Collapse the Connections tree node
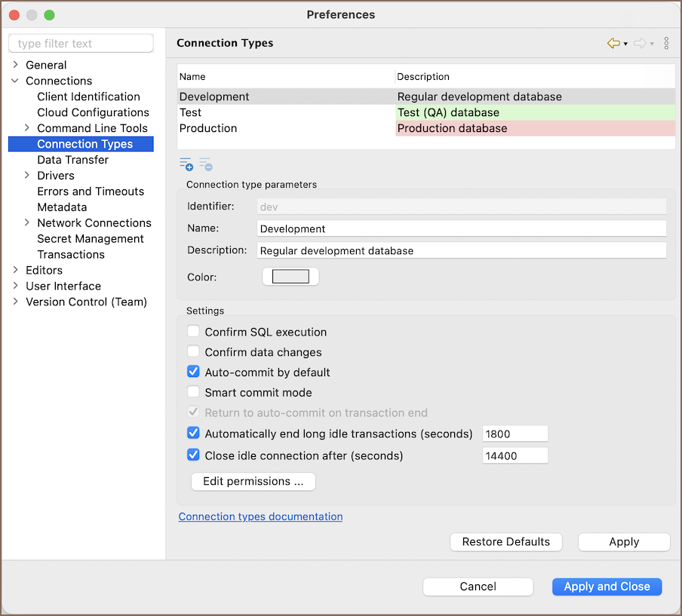The width and height of the screenshot is (682, 616). coord(16,81)
